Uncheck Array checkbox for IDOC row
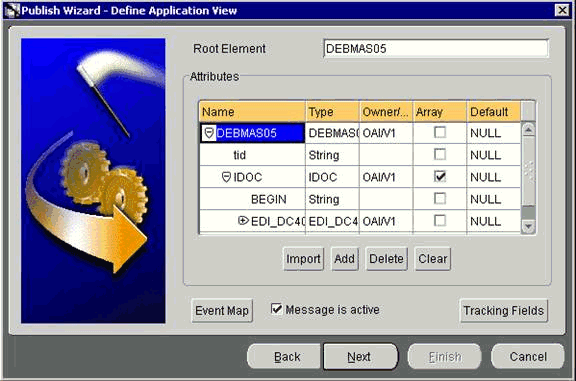Viewport: 576px width, 381px height. pyautogui.click(x=440, y=176)
